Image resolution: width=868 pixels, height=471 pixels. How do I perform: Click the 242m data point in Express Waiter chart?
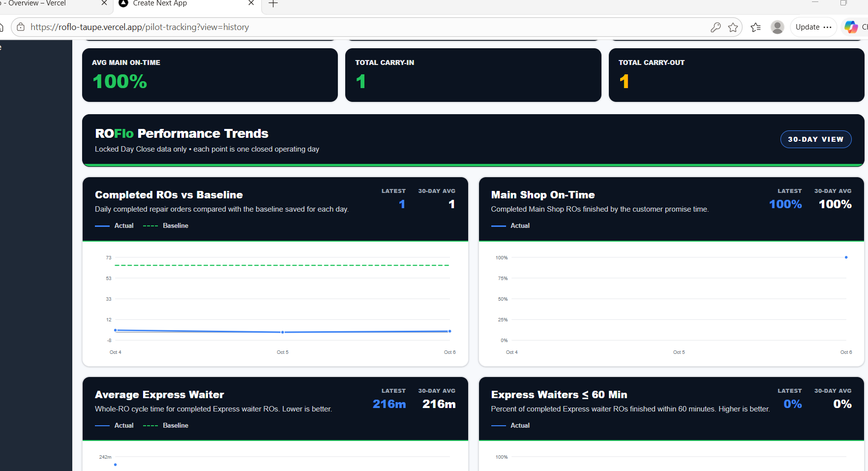(x=116, y=465)
